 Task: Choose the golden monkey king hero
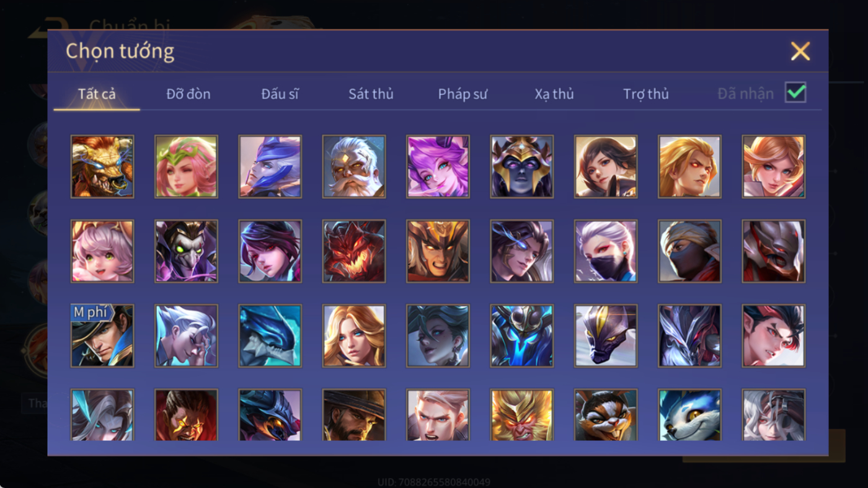click(x=522, y=415)
